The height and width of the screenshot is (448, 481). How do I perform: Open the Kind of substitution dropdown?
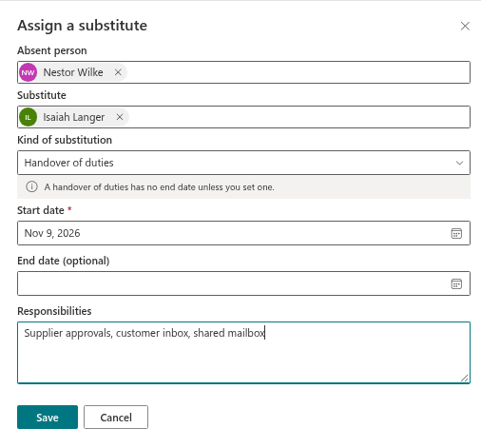pos(243,163)
